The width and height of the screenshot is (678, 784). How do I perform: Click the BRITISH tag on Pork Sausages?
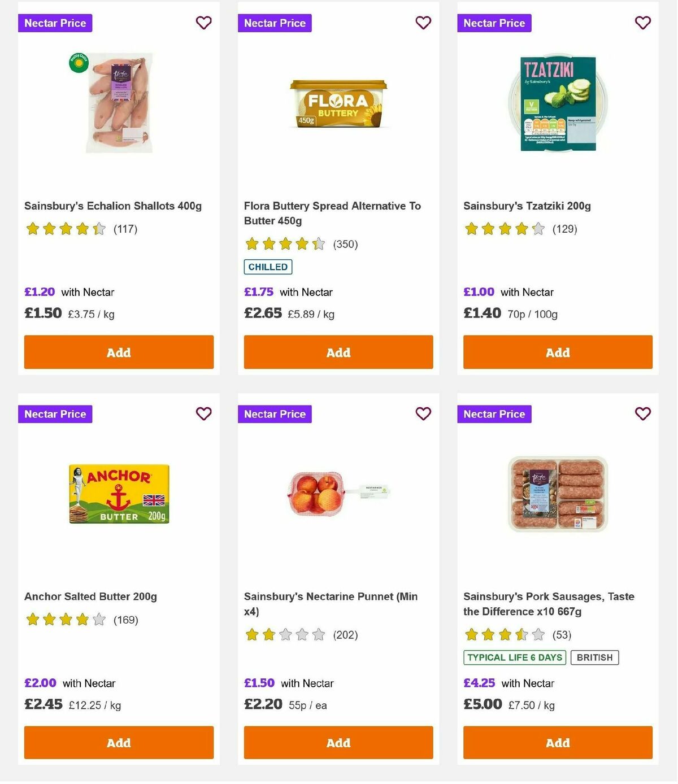(x=594, y=657)
